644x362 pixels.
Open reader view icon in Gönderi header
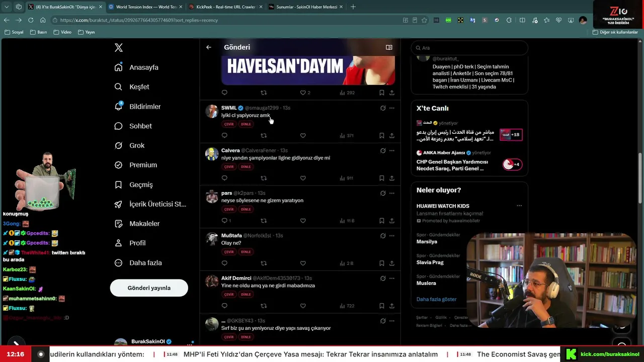[x=389, y=47]
